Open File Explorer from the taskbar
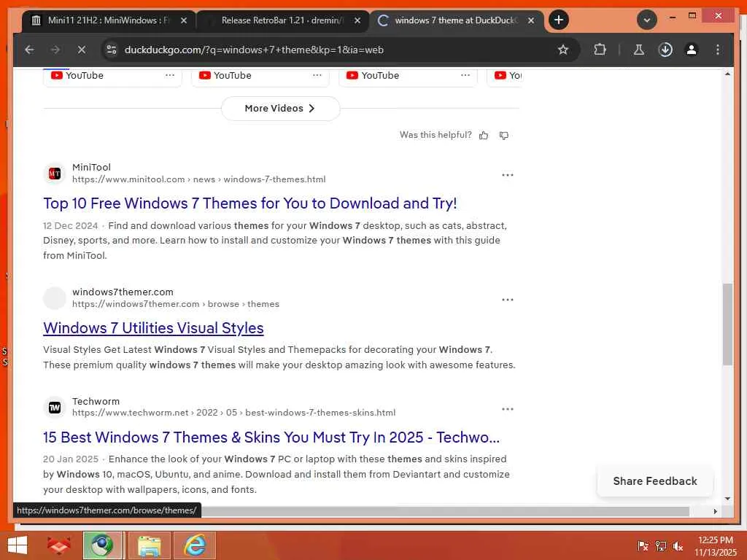 click(149, 545)
